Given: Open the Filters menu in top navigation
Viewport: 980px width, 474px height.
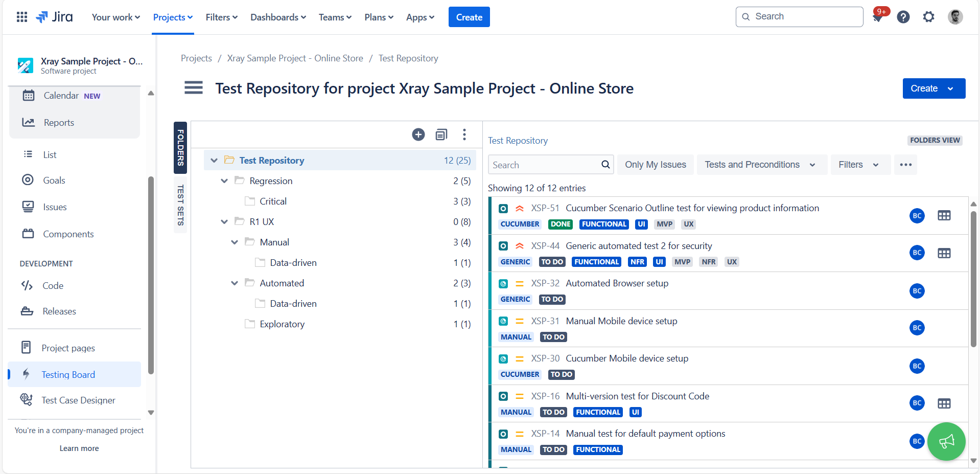Looking at the screenshot, I should click(222, 17).
